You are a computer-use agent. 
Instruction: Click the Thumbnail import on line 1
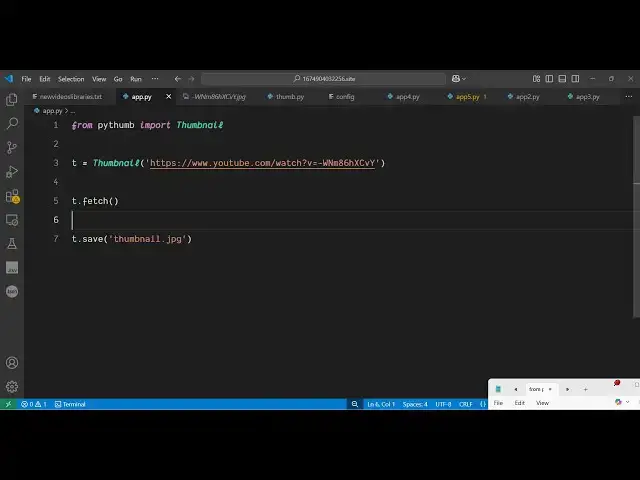click(x=200, y=125)
